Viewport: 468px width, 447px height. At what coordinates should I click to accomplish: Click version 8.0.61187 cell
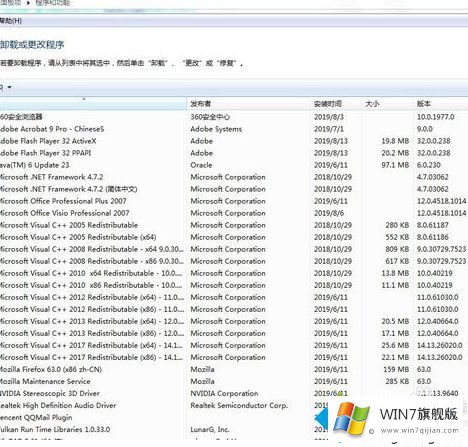[x=432, y=225]
